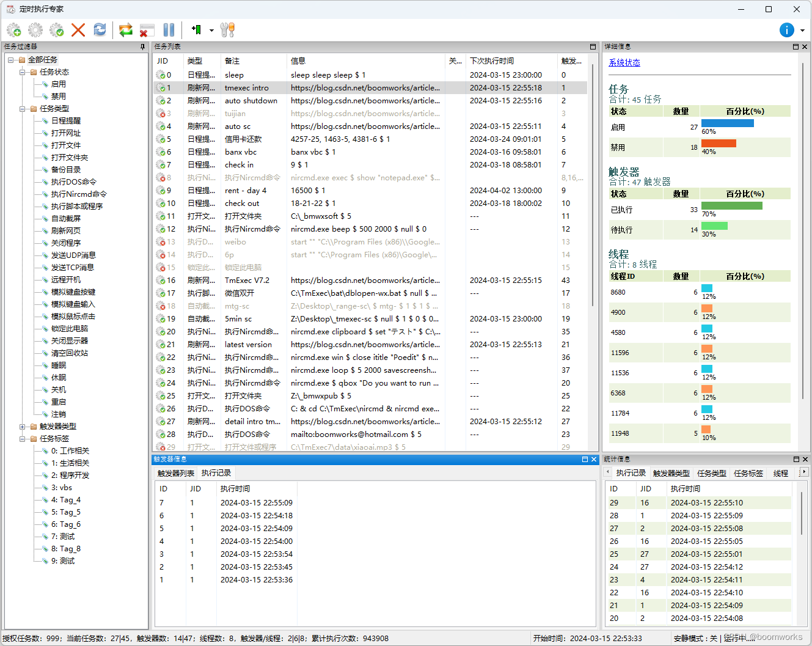Click the window with red X icon
Viewport: 812px width, 646px height.
[x=147, y=30]
